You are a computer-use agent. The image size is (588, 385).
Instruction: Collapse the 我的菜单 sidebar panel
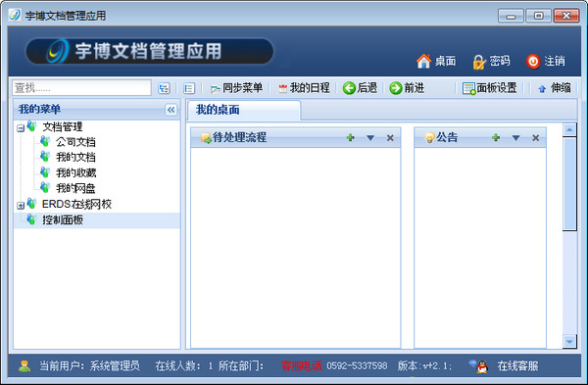(171, 110)
